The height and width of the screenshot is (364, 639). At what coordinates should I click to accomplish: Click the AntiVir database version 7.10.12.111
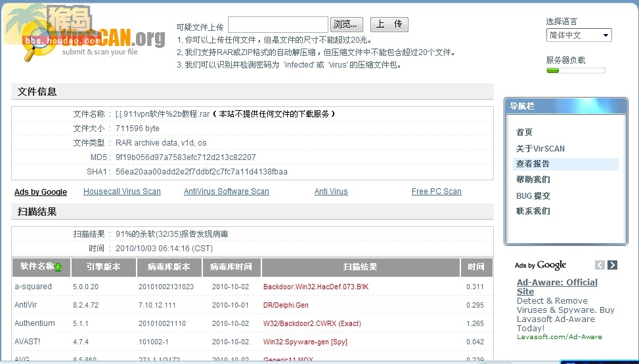(x=157, y=305)
